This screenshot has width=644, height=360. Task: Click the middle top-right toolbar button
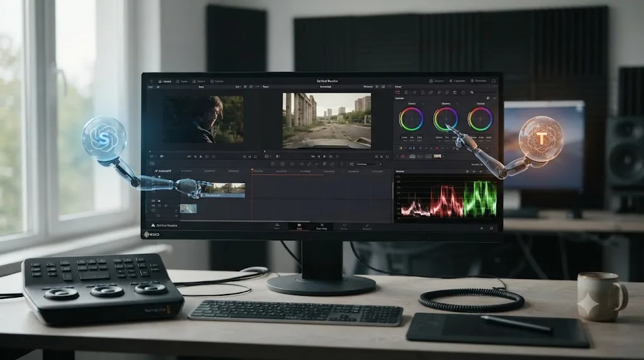[457, 81]
